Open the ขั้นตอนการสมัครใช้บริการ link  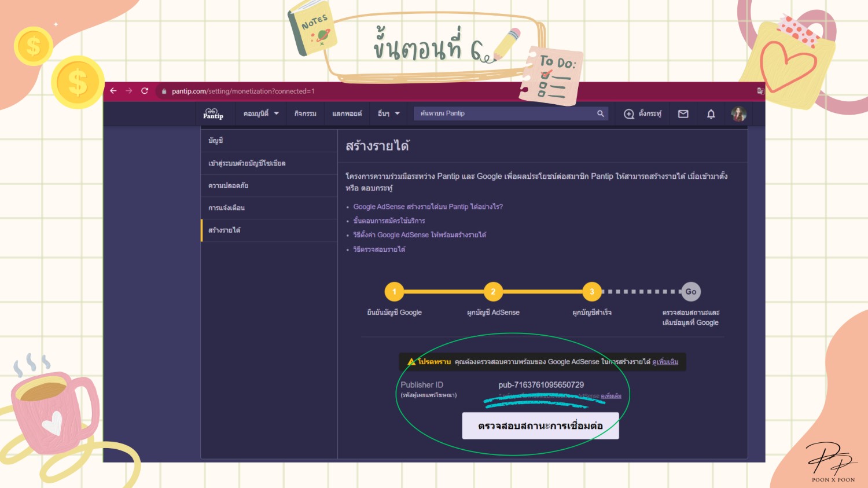tap(389, 221)
